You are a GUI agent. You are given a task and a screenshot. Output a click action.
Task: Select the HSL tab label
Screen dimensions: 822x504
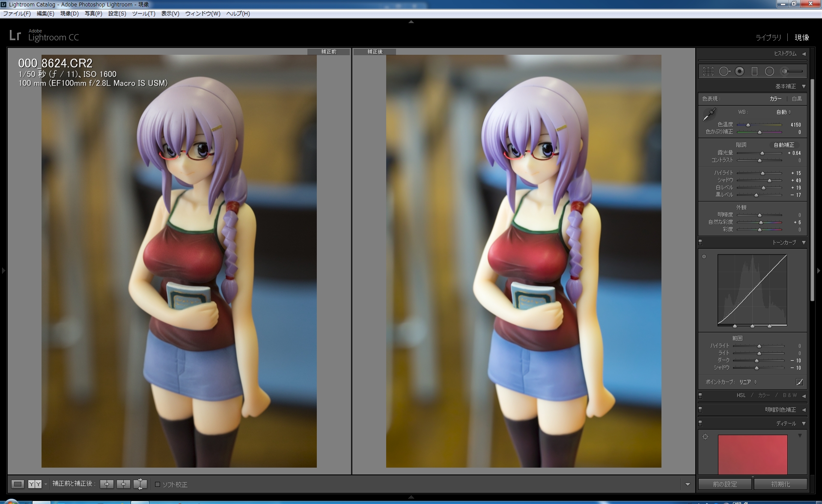[x=741, y=395]
